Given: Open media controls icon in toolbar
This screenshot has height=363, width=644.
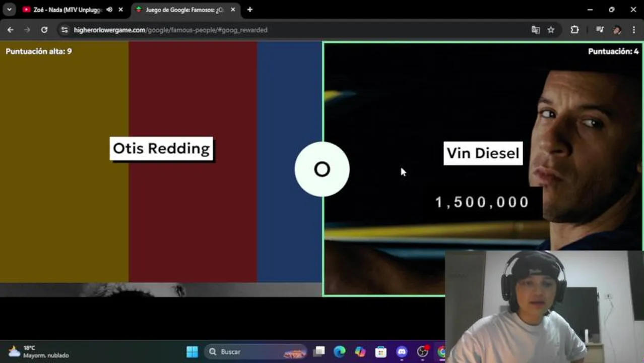Looking at the screenshot, I should click(x=600, y=30).
